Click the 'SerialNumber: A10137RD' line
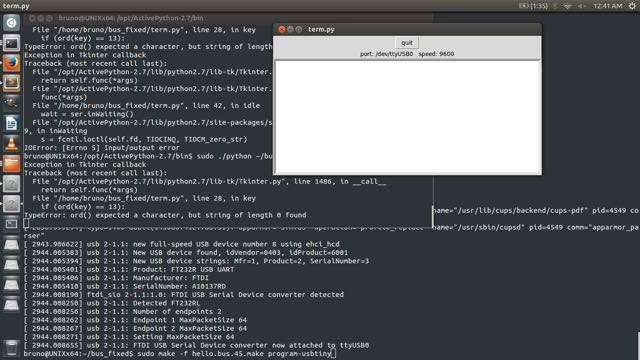Screen dimensions: 640x360 click(x=124, y=286)
